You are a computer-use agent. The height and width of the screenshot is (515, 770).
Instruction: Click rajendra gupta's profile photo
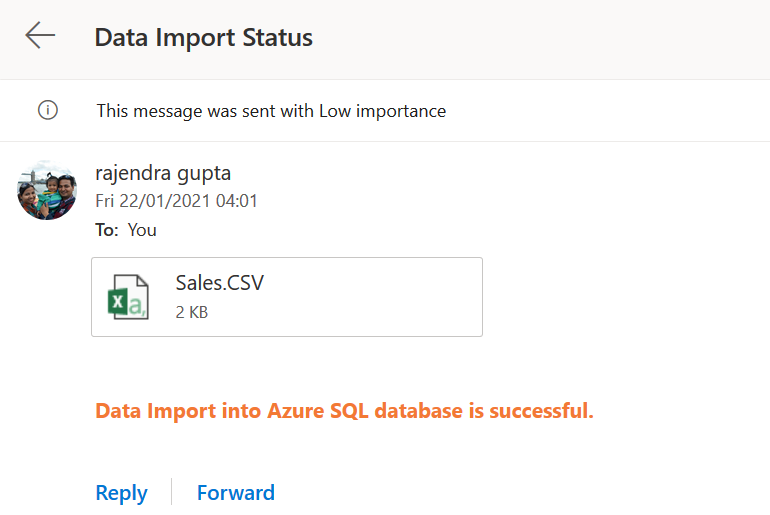click(x=47, y=189)
